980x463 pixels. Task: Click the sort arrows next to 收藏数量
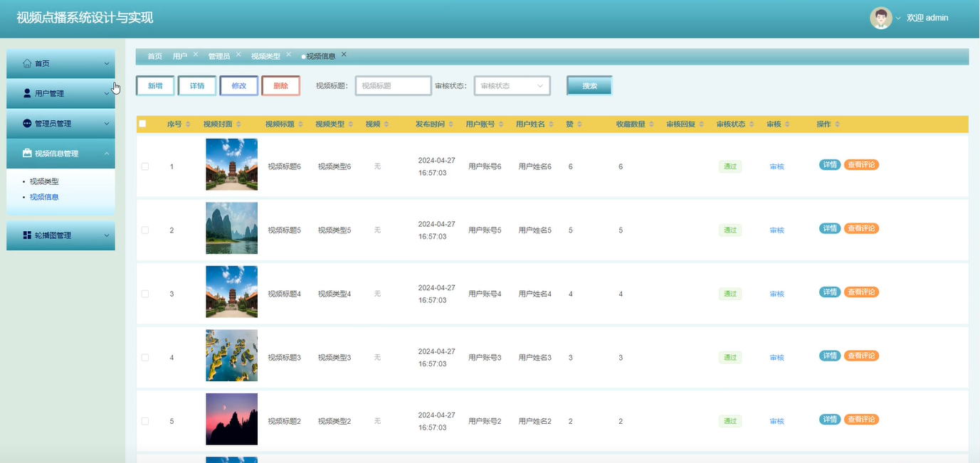[651, 124]
